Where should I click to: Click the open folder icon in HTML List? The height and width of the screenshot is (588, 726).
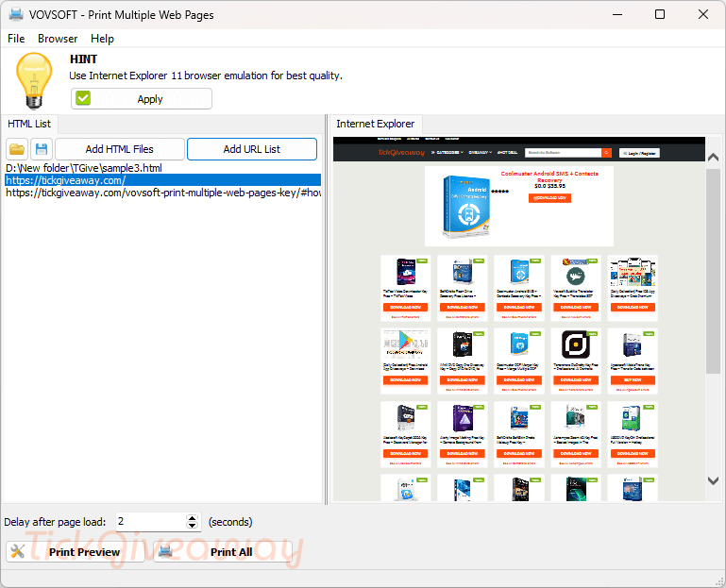pos(17,149)
